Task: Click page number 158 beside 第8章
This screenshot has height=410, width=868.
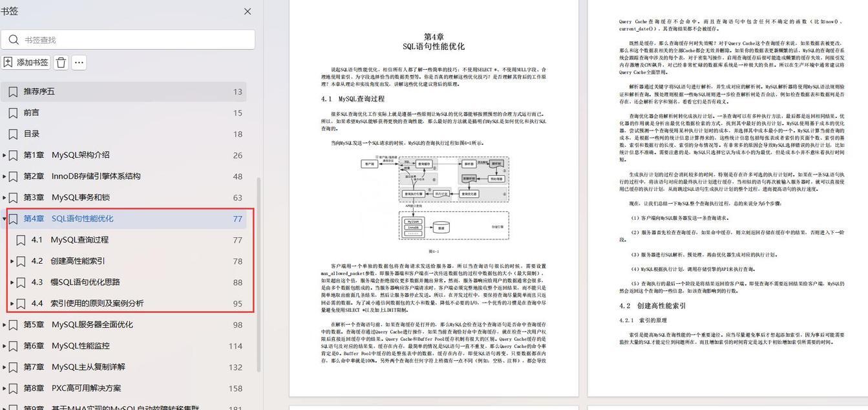Action: (x=235, y=389)
